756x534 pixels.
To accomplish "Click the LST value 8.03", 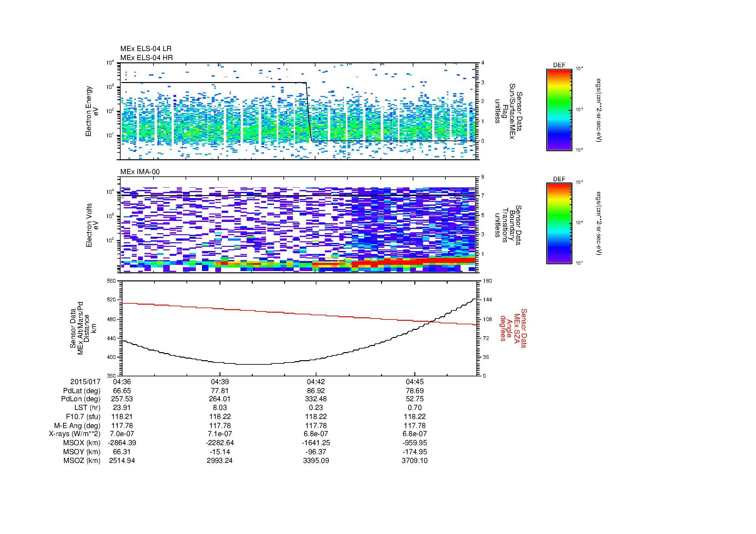I will point(219,408).
